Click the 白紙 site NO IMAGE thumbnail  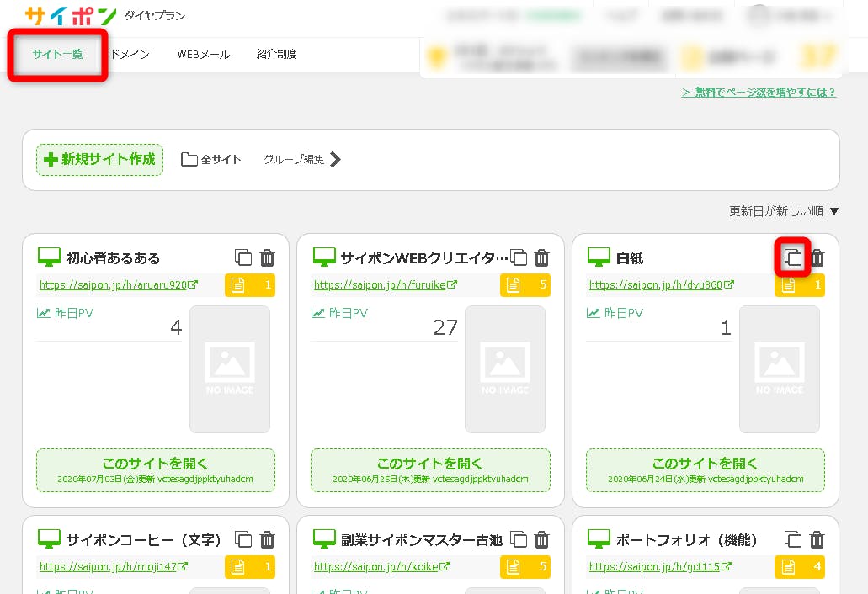pos(779,369)
